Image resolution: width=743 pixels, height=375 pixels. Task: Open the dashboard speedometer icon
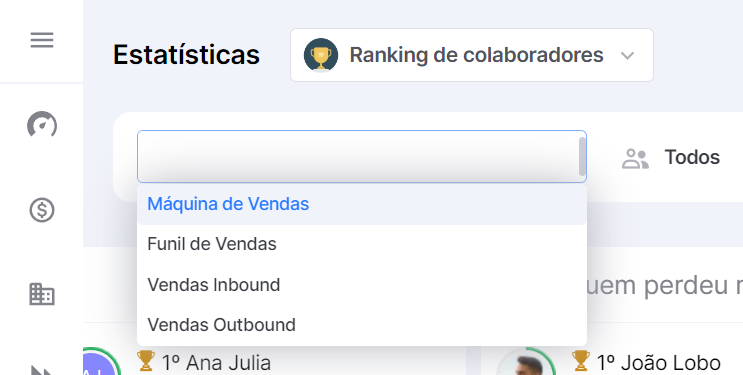click(x=42, y=125)
